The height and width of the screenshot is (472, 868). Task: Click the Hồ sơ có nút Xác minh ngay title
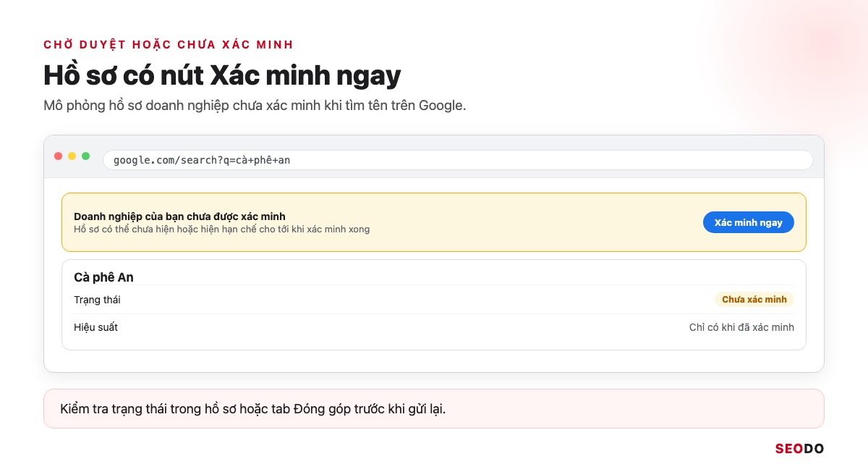point(222,75)
